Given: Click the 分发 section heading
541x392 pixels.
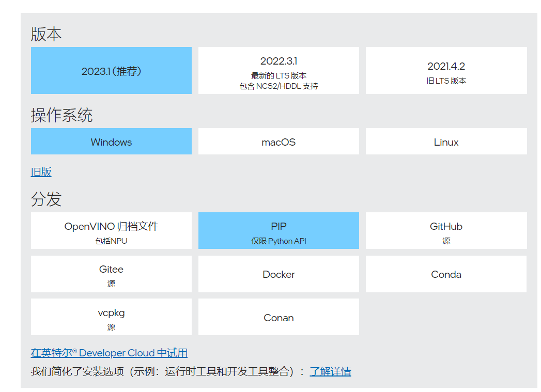Looking at the screenshot, I should point(46,199).
